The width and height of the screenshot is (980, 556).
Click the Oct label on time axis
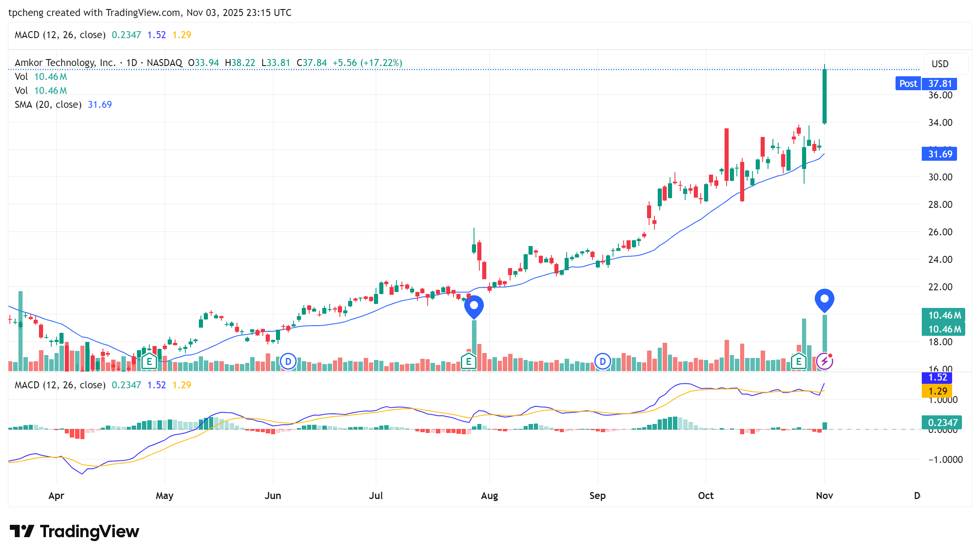(706, 496)
